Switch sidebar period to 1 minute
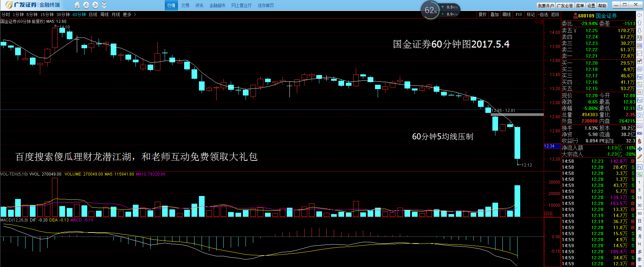This screenshot has width=644, height=267. pyautogui.click(x=640, y=182)
